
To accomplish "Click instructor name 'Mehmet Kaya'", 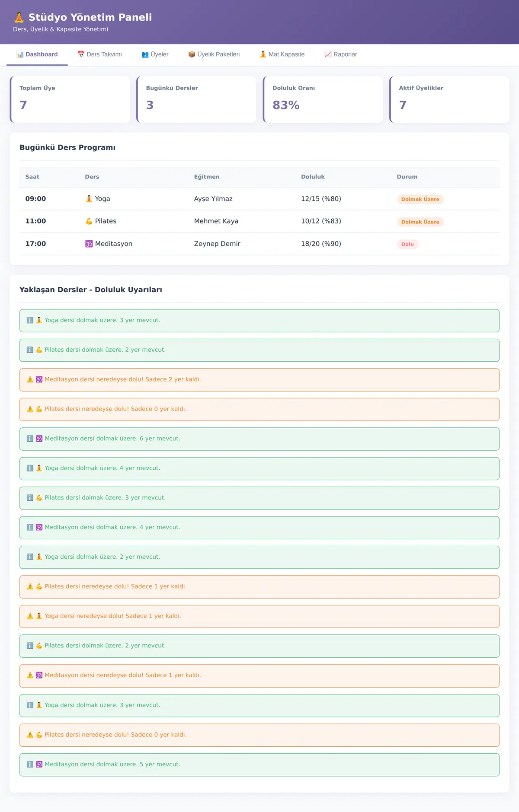I will [x=216, y=221].
